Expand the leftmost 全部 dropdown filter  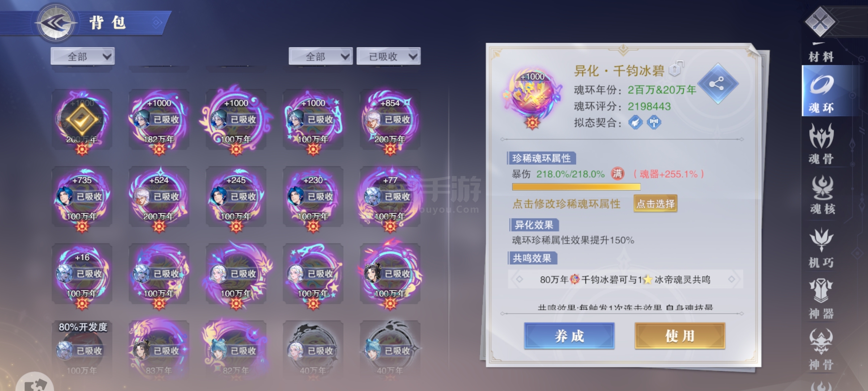[82, 56]
